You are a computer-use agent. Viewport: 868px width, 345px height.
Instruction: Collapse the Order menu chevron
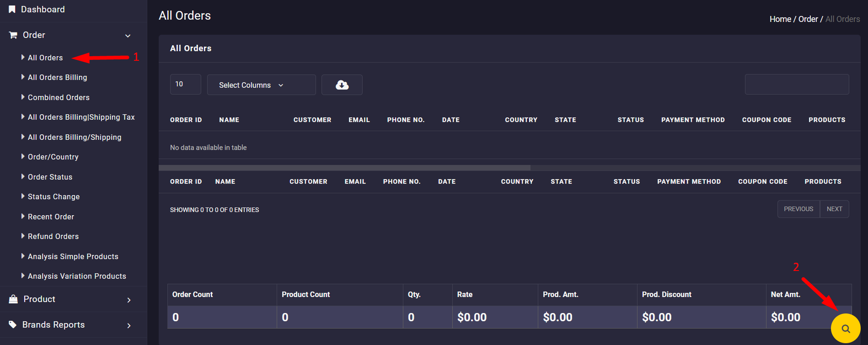pyautogui.click(x=128, y=36)
